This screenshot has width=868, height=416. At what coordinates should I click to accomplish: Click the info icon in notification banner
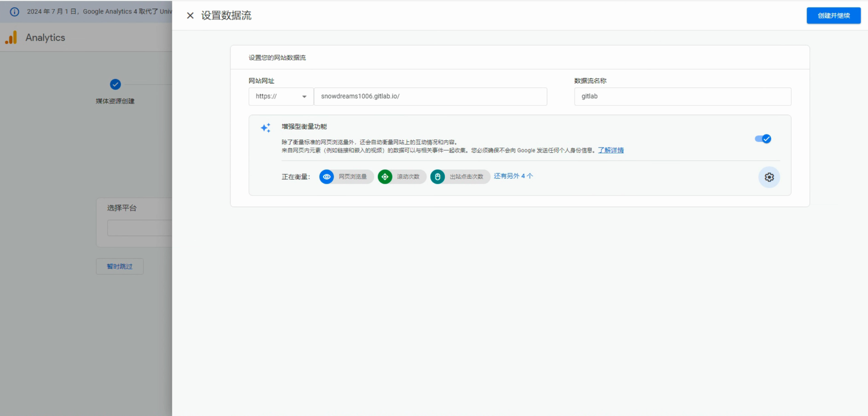click(15, 12)
